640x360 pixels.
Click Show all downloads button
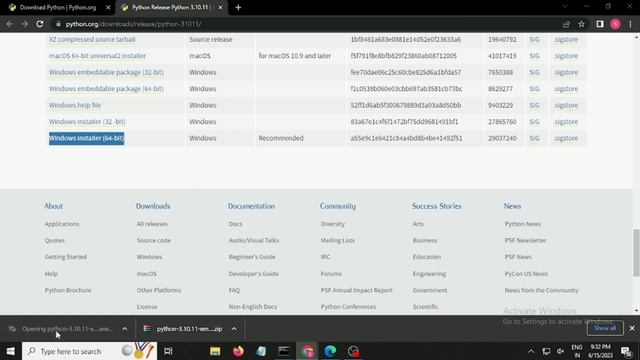605,328
